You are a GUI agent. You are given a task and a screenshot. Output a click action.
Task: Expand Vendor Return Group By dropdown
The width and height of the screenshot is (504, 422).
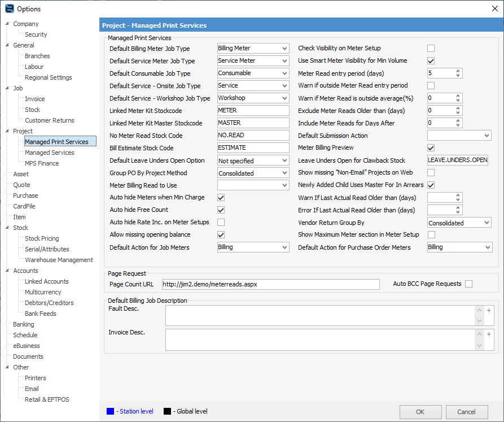tap(487, 223)
